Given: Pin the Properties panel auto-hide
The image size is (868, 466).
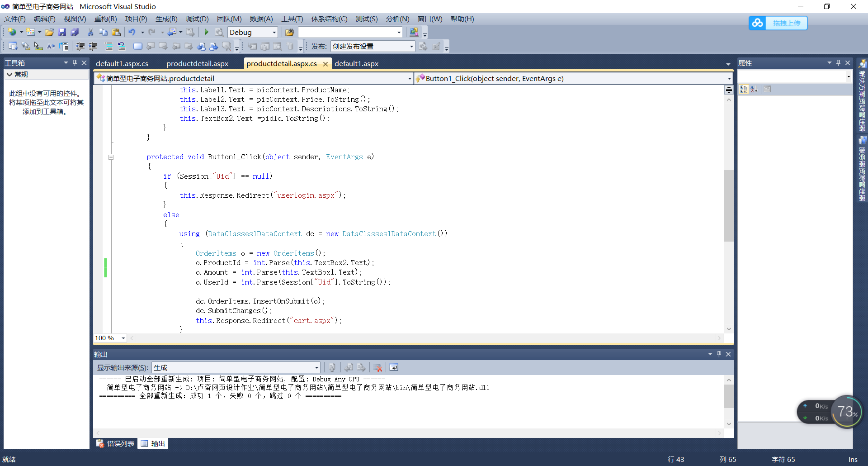Looking at the screenshot, I should click(839, 63).
